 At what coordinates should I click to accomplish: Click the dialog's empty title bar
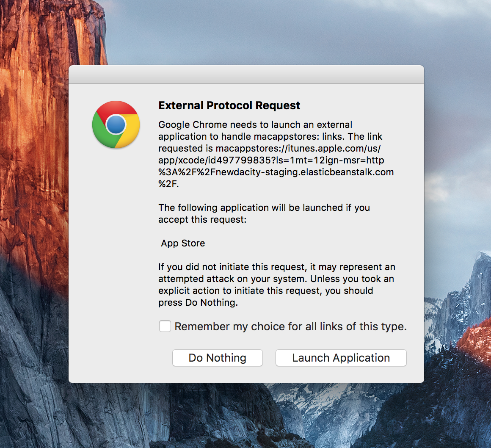click(247, 74)
